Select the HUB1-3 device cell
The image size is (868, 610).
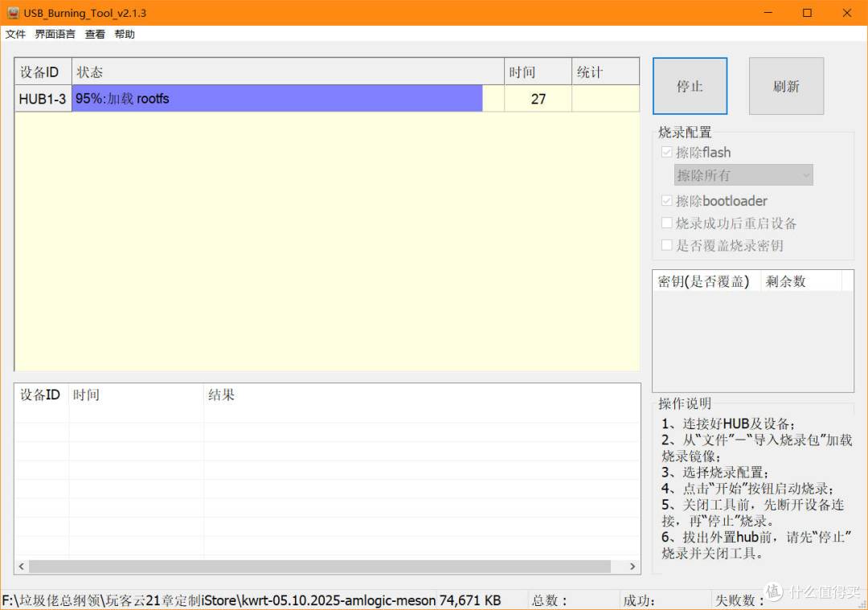[x=43, y=99]
